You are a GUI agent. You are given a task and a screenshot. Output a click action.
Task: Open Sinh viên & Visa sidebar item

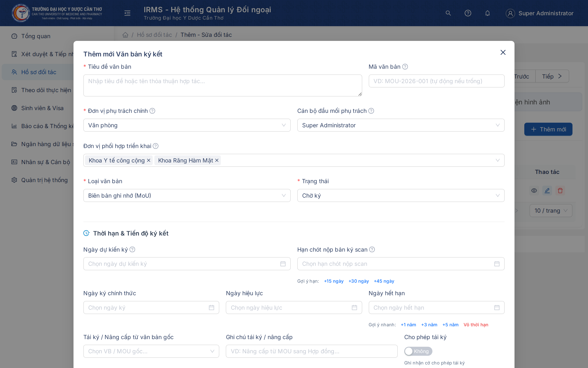tap(38, 108)
